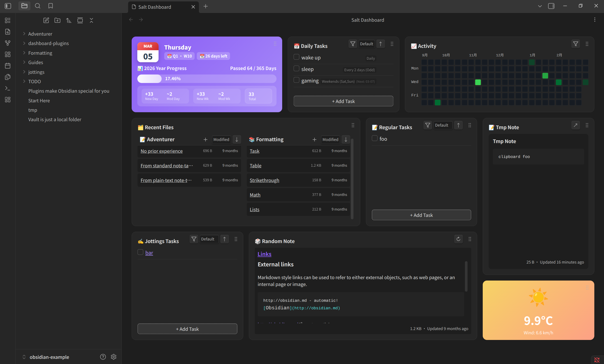Image resolution: width=604 pixels, height=364 pixels.
Task: Follow the Links heading in Random Note
Action: pos(264,254)
